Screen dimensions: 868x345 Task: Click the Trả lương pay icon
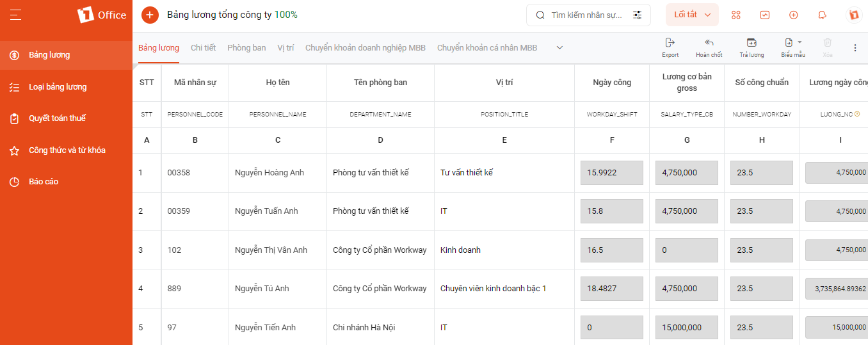pyautogui.click(x=751, y=43)
